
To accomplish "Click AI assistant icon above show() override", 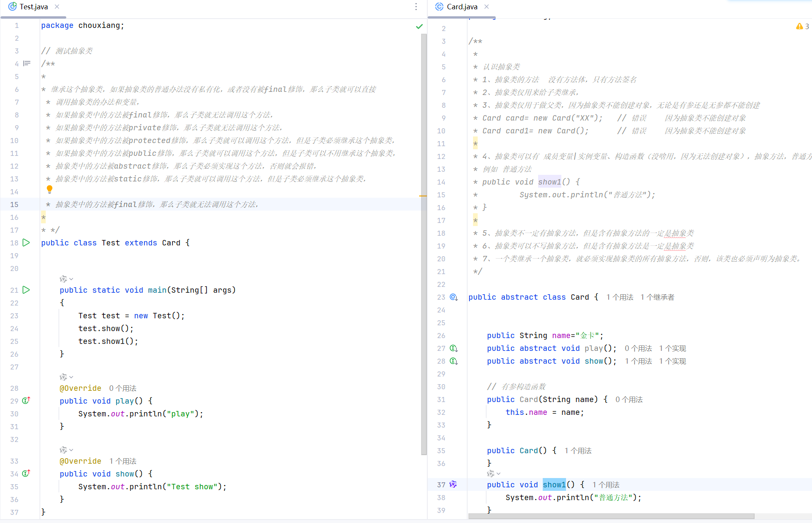I will (x=63, y=450).
